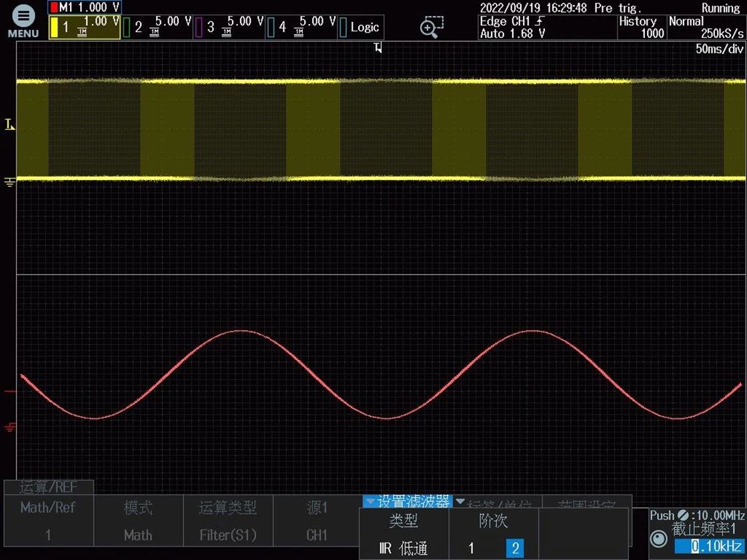Open the 运算类型 Filter(S1) selector
747x560 pixels.
pyautogui.click(x=227, y=521)
